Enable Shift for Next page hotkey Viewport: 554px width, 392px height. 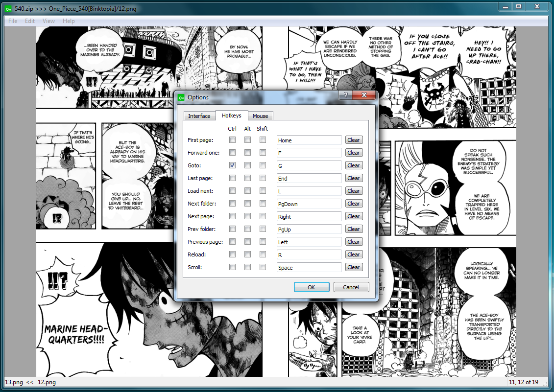click(x=263, y=216)
